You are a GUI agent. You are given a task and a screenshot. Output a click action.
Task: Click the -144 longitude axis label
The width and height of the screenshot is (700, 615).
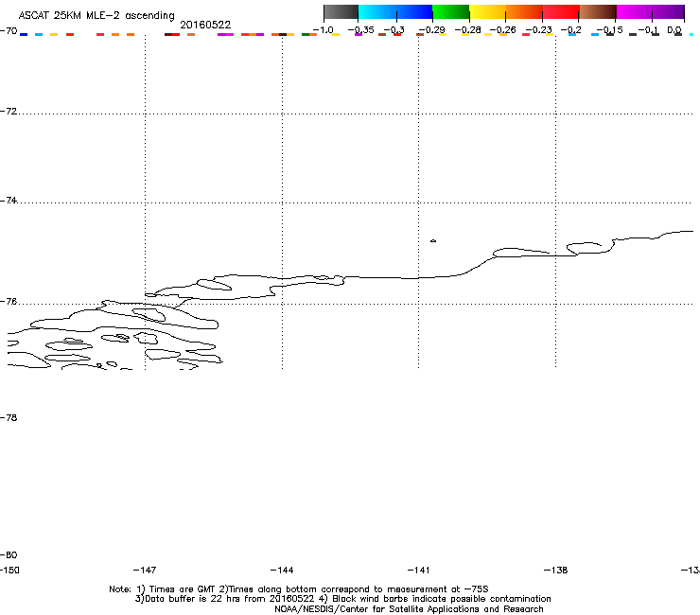(x=282, y=570)
